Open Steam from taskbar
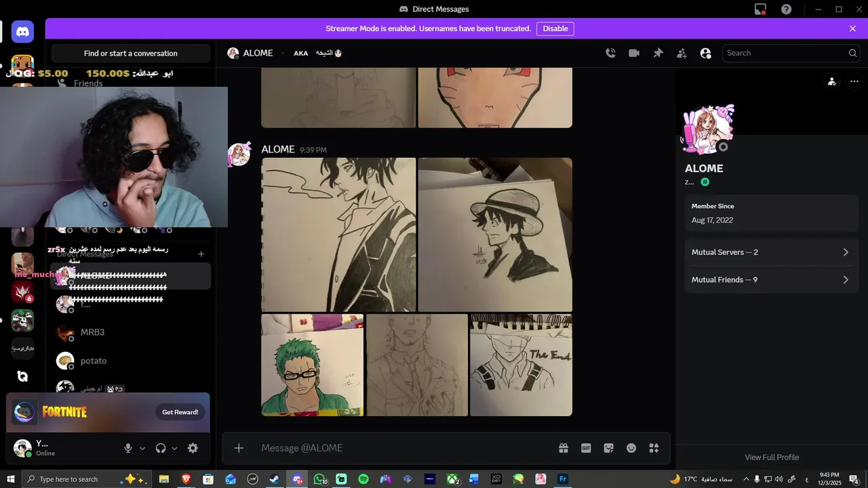 pyautogui.click(x=275, y=479)
